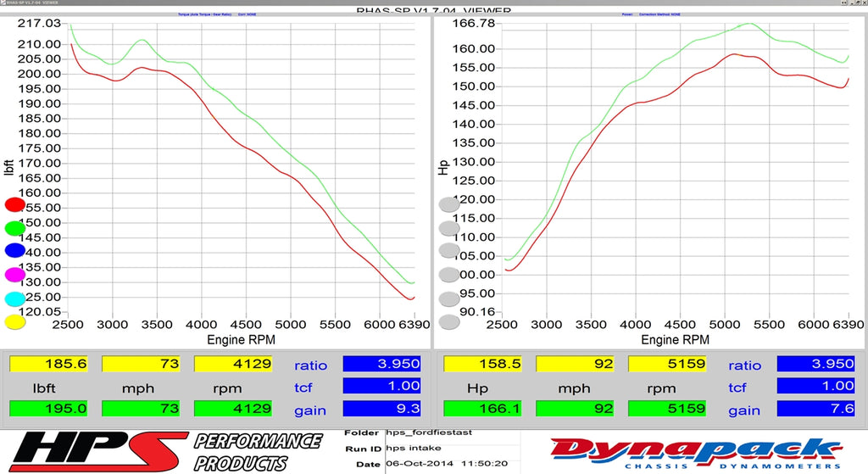This screenshot has height=474, width=868.
Task: Click the red run color circle
Action: click(x=15, y=204)
